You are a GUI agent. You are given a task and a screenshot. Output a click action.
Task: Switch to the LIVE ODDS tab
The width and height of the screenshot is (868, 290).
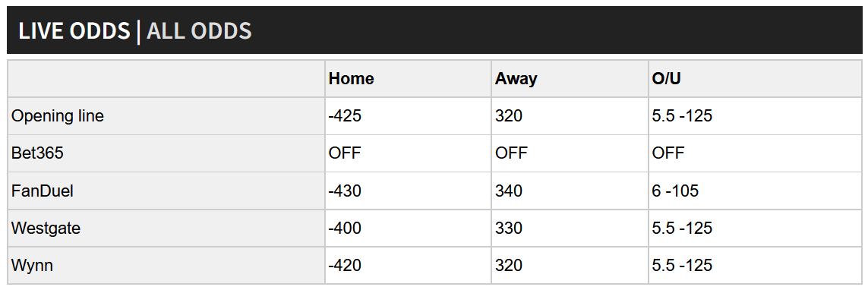point(74,31)
